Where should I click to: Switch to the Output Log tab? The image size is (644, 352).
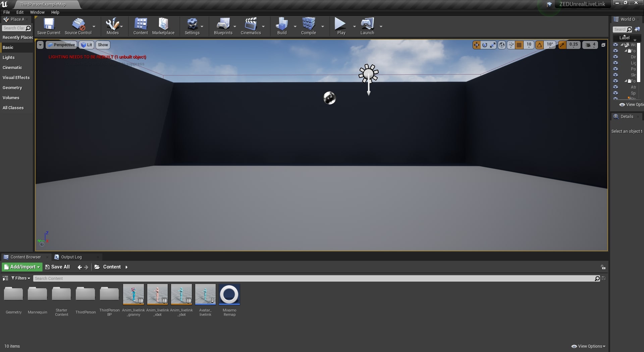71,257
